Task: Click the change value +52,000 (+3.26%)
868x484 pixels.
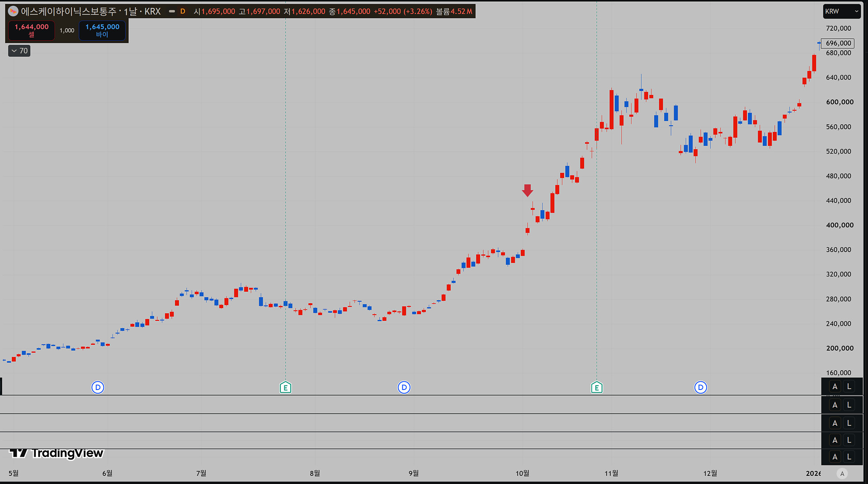Action: pyautogui.click(x=403, y=11)
